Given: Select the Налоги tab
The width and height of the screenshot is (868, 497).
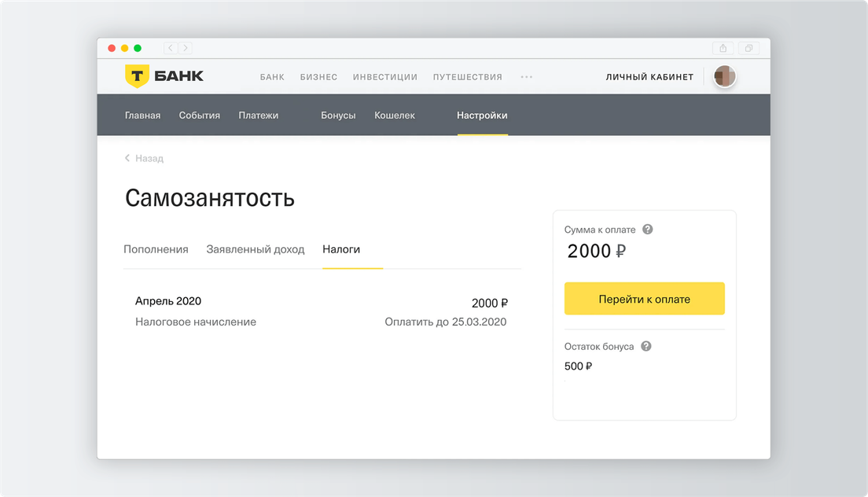Looking at the screenshot, I should [341, 249].
